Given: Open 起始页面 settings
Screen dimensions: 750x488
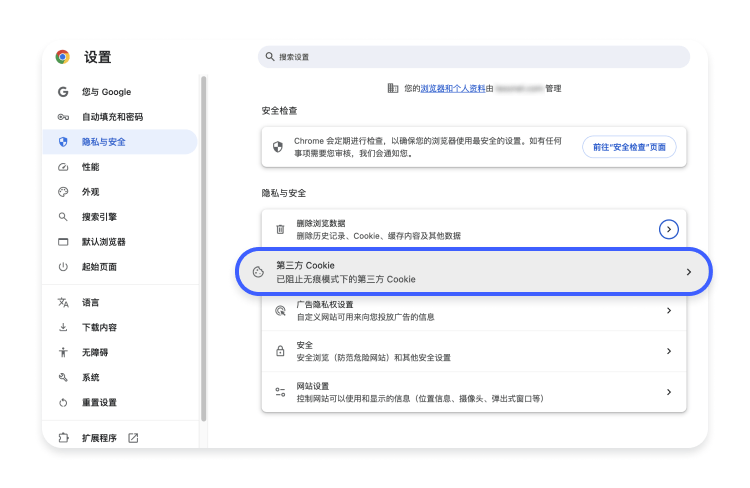Looking at the screenshot, I should click(120, 266).
